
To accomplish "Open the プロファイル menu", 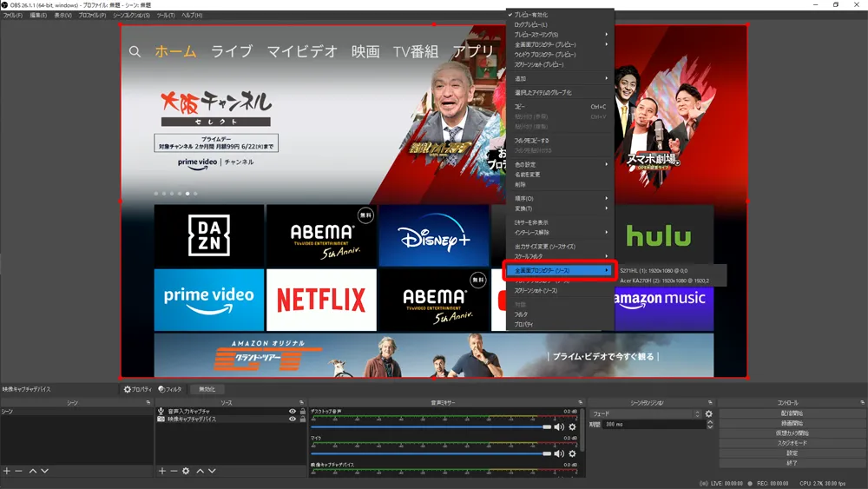I will click(x=92, y=16).
